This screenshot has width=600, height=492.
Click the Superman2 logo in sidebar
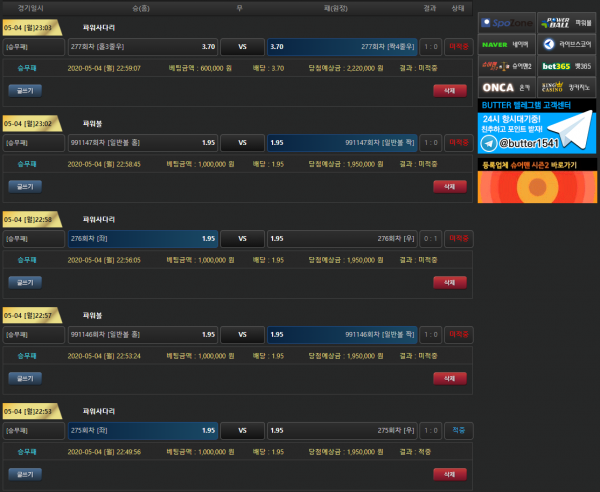point(507,66)
